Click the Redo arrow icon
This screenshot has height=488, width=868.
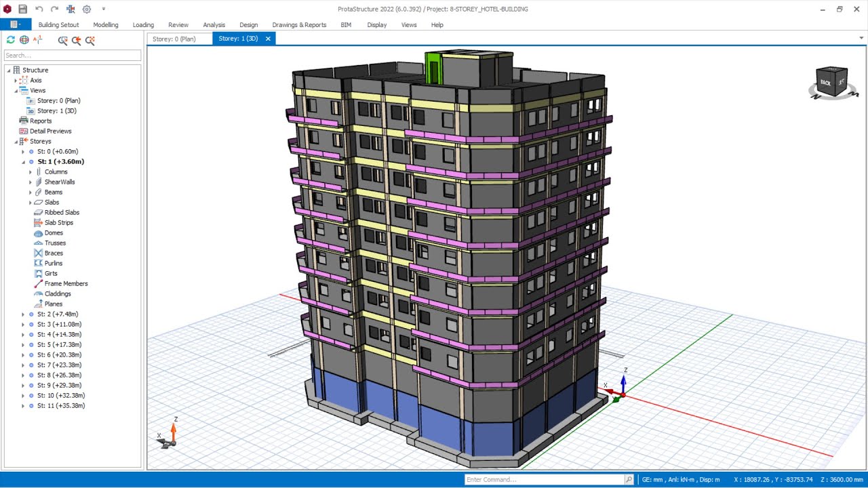[x=54, y=9]
